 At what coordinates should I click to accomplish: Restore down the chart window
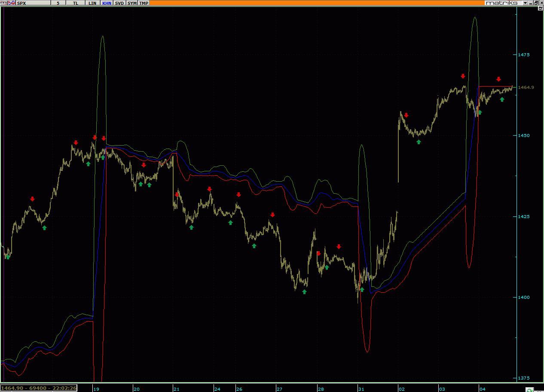(536, 3)
